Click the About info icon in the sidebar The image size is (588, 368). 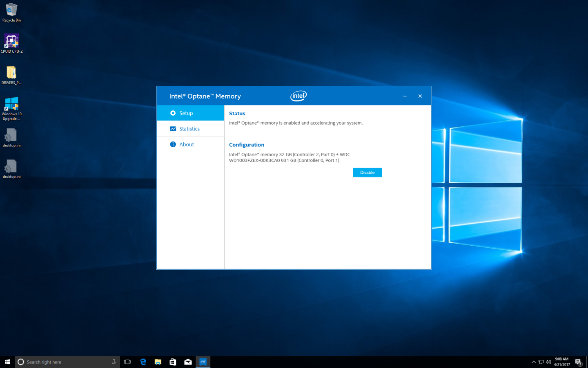click(x=173, y=144)
